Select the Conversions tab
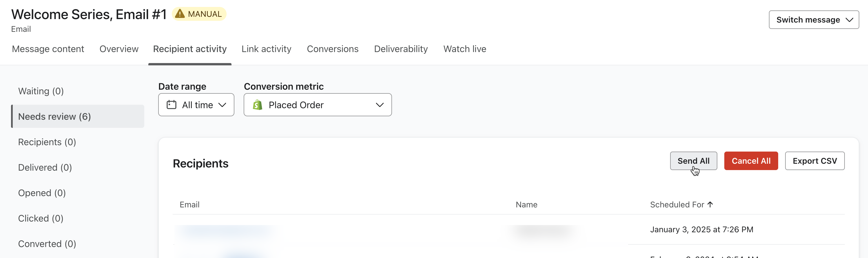 pos(332,49)
